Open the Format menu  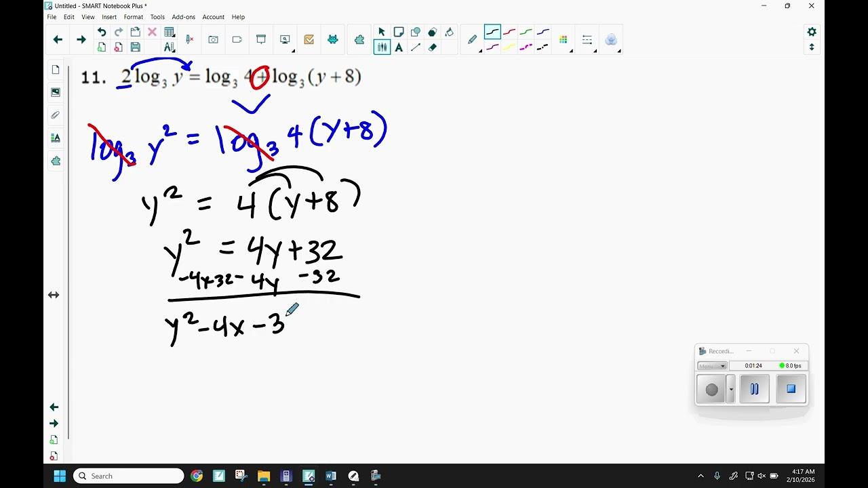point(134,17)
